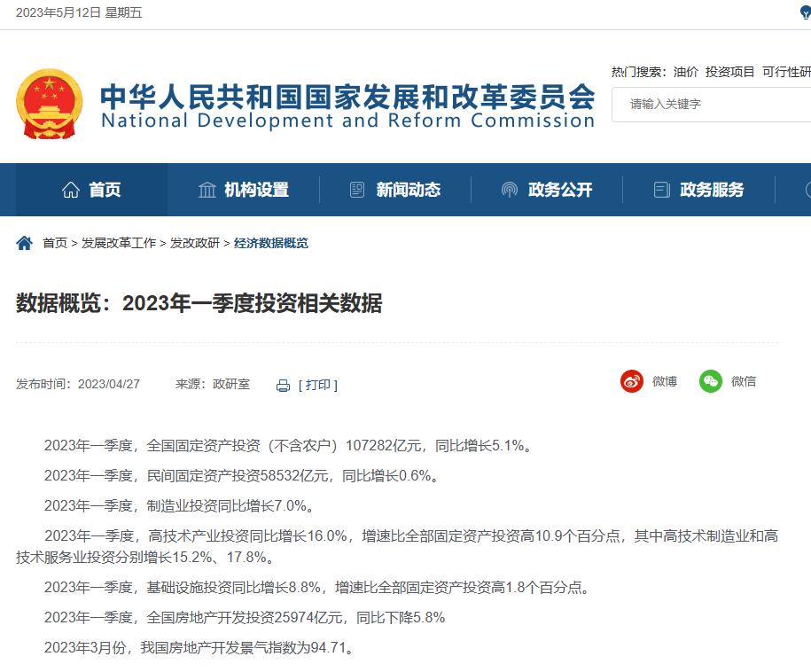Image resolution: width=811 pixels, height=672 pixels.
Task: Click the megaphone icon beside 政务公开
Action: click(x=509, y=189)
